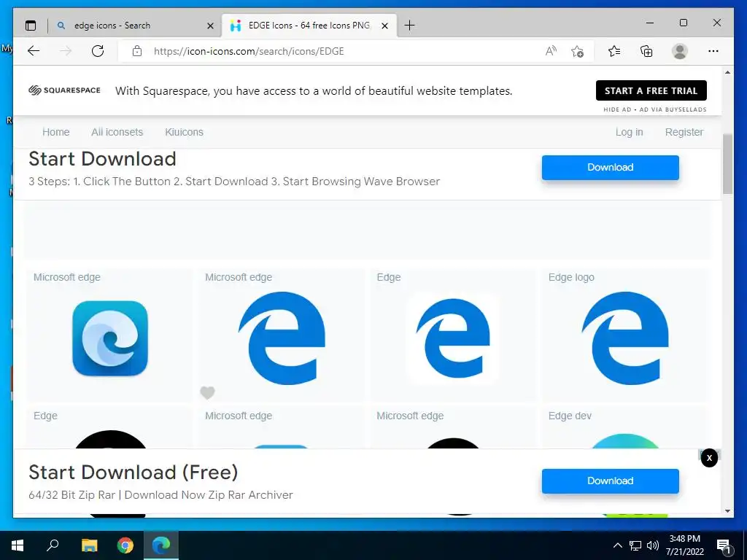Open the Collections icon
Screen dimensions: 747x560
pos(646,51)
